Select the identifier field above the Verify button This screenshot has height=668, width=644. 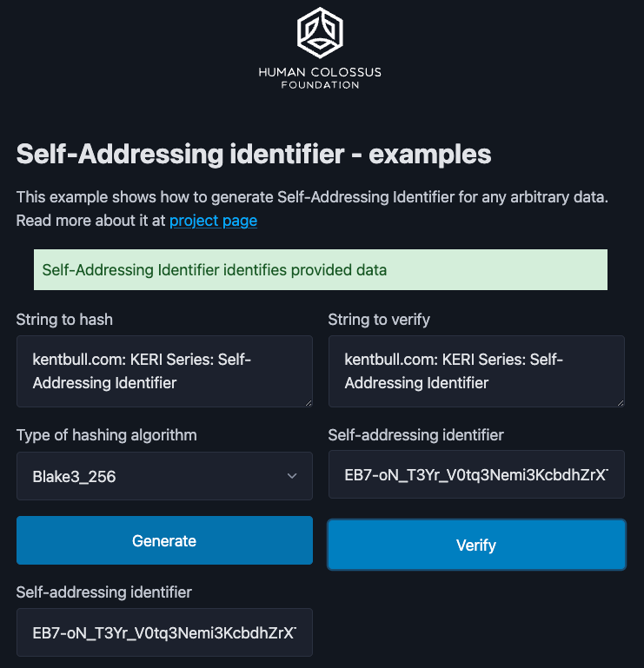[476, 474]
